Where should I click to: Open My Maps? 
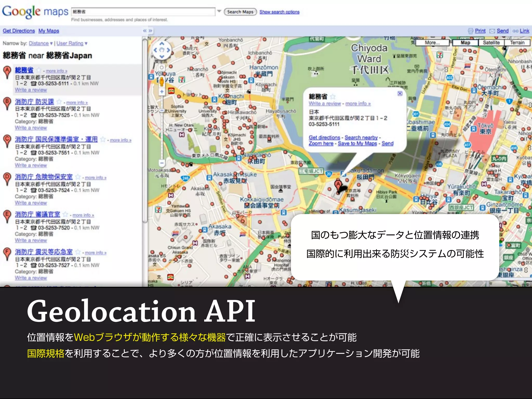49,31
